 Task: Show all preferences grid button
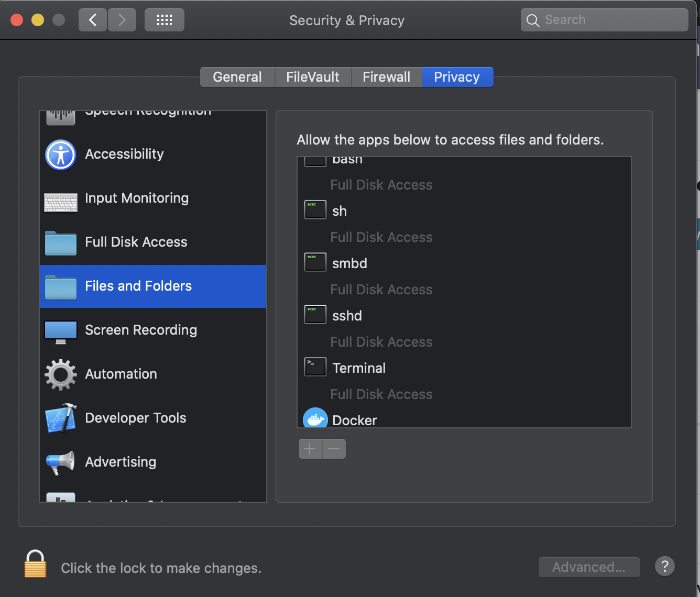point(165,20)
